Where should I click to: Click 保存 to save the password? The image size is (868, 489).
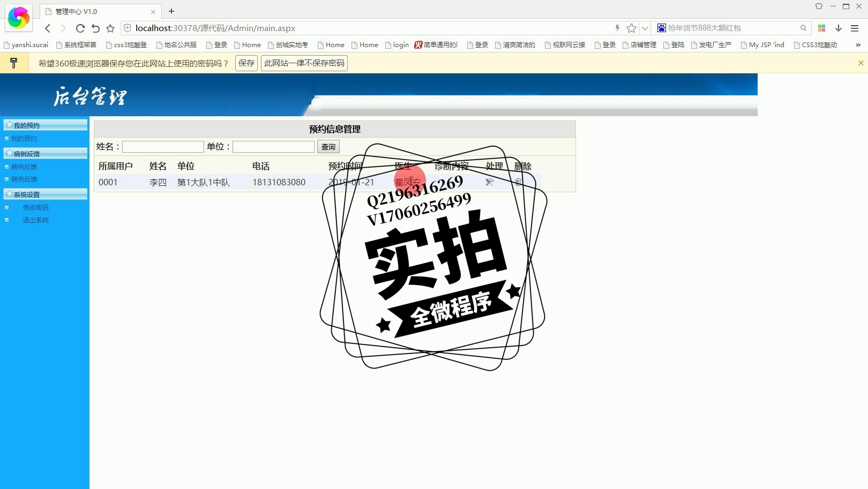click(246, 63)
